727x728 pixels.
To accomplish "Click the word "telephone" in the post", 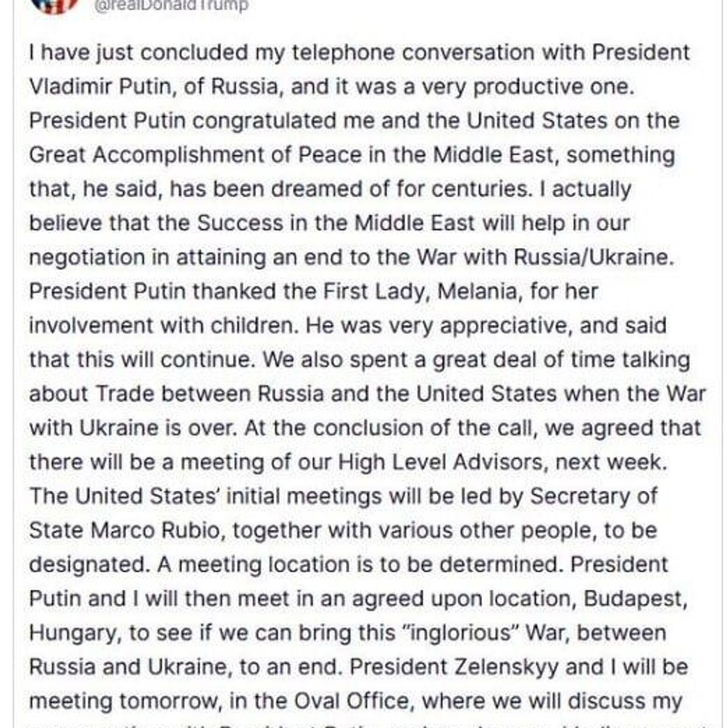I will click(x=343, y=52).
